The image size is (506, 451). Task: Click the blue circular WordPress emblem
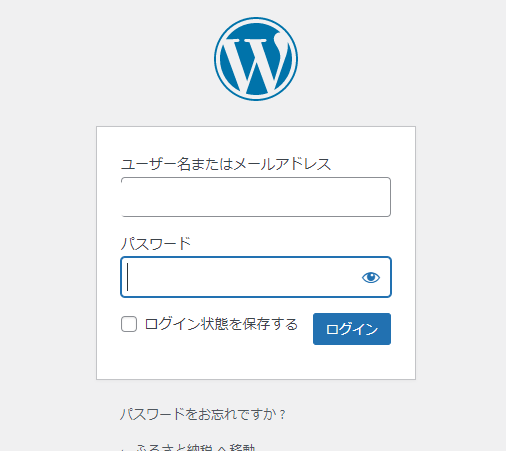click(256, 59)
